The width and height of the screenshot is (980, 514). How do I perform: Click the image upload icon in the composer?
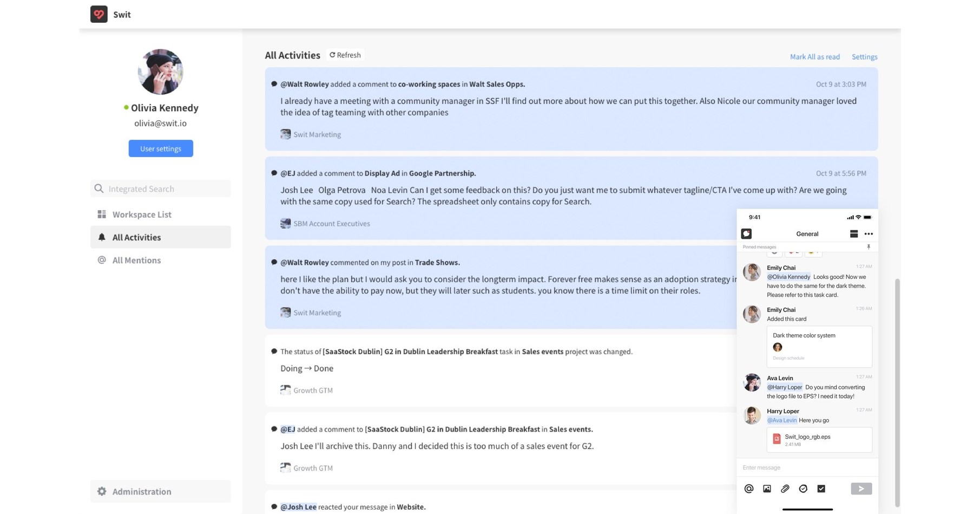(766, 488)
